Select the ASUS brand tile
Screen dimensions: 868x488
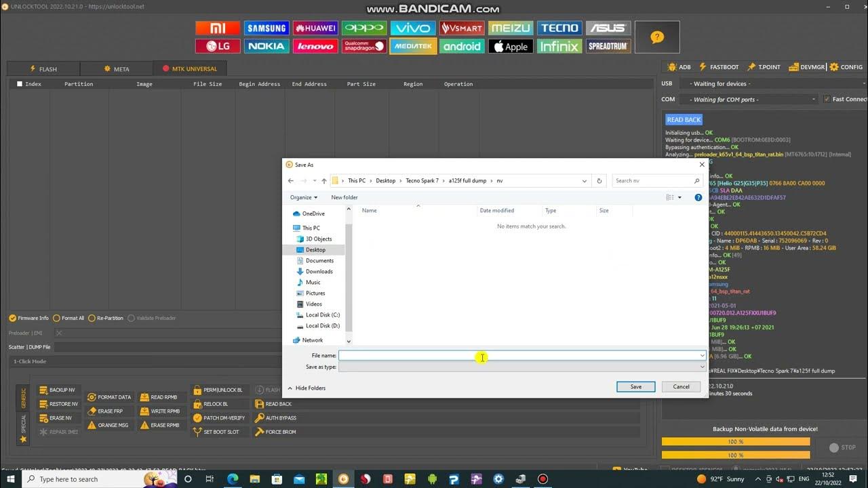click(608, 28)
